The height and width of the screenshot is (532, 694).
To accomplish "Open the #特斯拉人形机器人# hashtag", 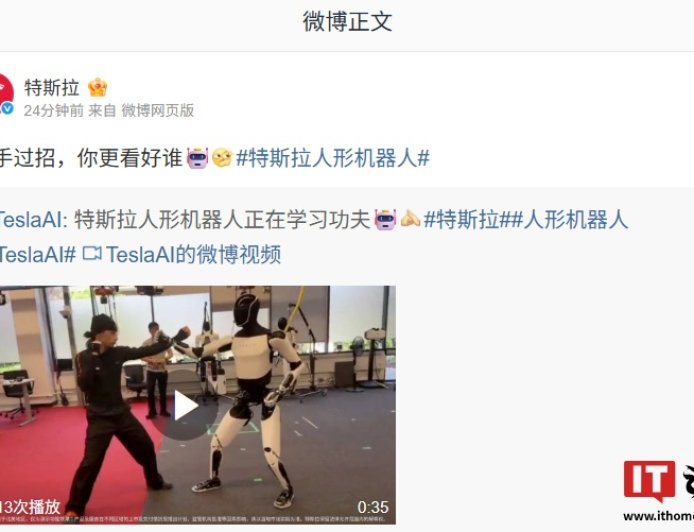I will (x=333, y=158).
